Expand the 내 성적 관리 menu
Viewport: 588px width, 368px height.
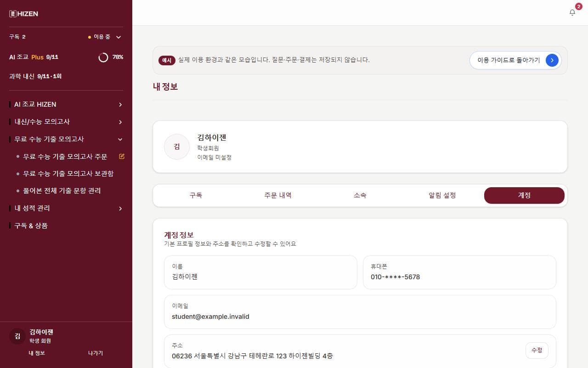(x=66, y=208)
